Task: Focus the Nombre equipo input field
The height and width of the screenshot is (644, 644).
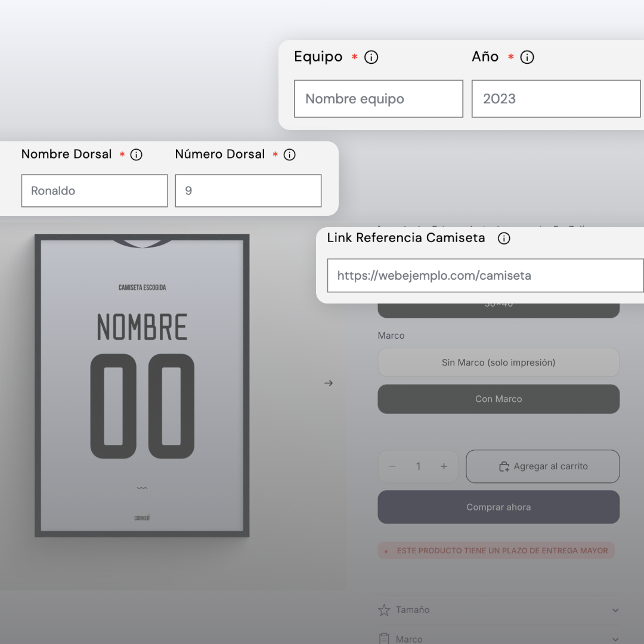Action: (x=379, y=99)
